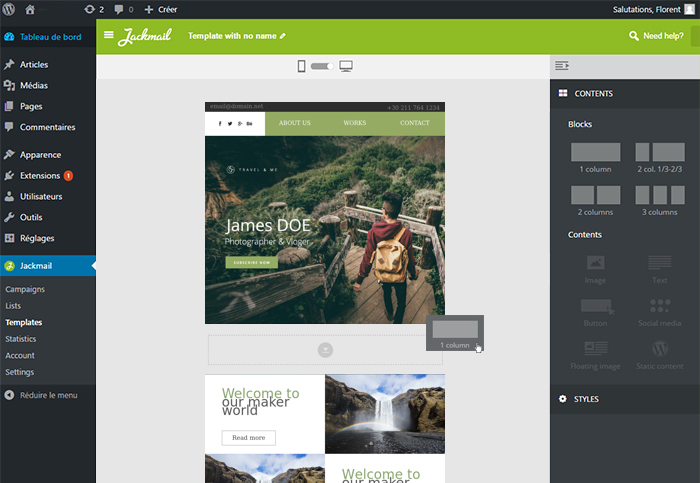This screenshot has height=483, width=700.
Task: Click the SUBSCRIBE NOW button
Action: (252, 262)
